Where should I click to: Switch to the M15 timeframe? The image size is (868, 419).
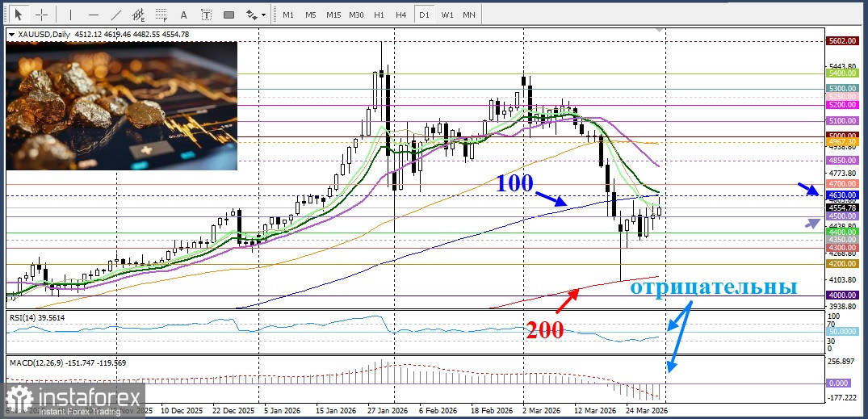pyautogui.click(x=333, y=15)
